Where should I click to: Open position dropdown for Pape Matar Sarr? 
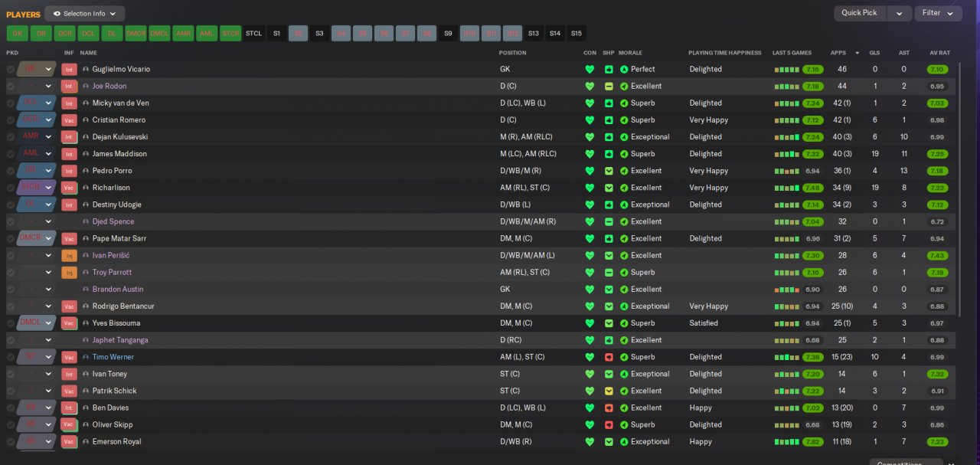49,238
